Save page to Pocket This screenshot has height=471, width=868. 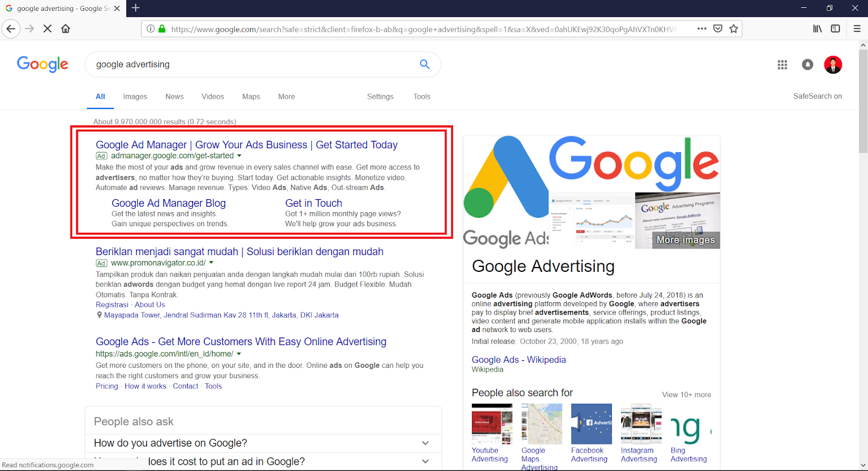click(718, 29)
